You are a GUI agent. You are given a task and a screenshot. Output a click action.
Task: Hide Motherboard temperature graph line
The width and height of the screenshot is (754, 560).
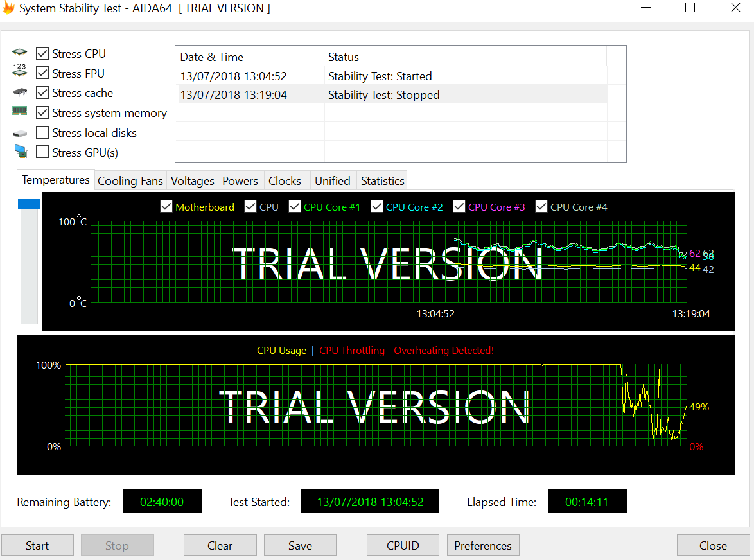pos(166,207)
